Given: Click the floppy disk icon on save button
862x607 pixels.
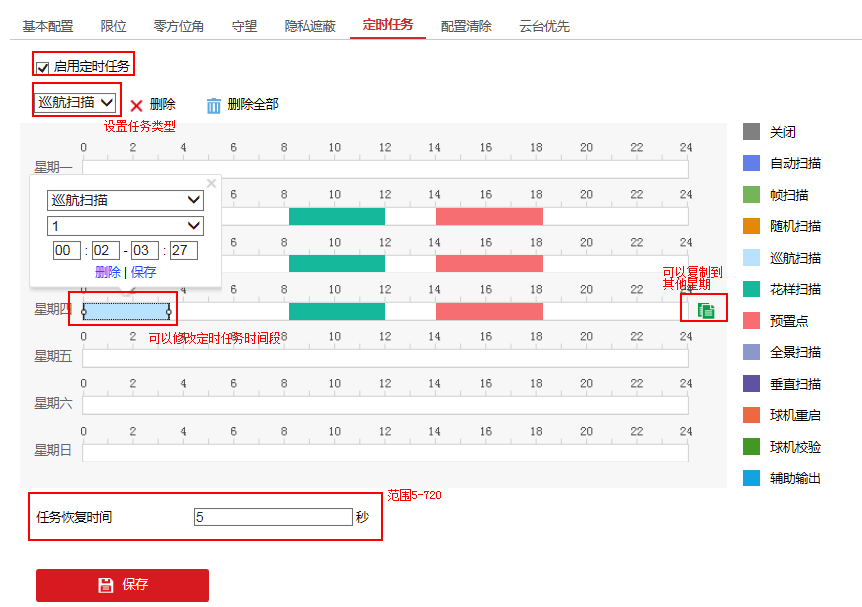Looking at the screenshot, I should [105, 585].
